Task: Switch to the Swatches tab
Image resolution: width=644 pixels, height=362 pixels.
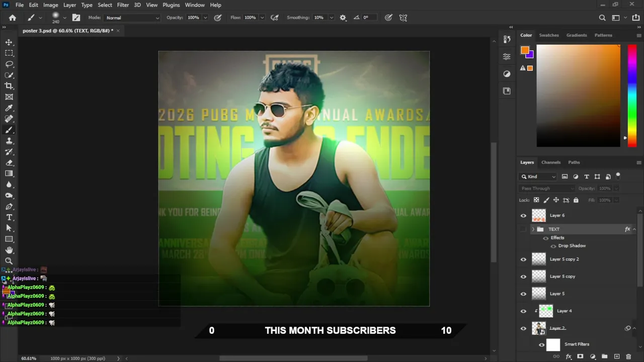Action: click(x=549, y=35)
